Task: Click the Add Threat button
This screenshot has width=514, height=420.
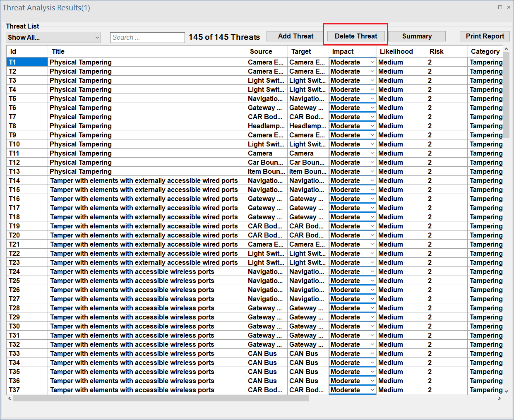Action: coord(295,36)
